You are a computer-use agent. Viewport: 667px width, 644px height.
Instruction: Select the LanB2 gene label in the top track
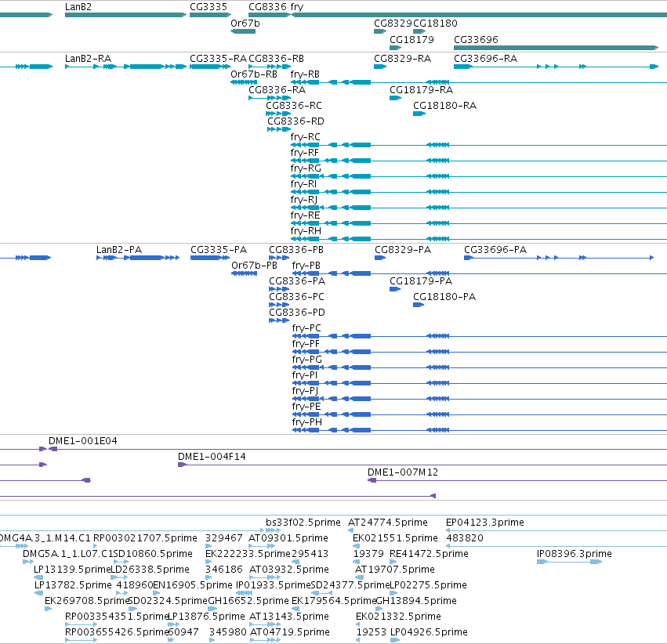(x=78, y=7)
